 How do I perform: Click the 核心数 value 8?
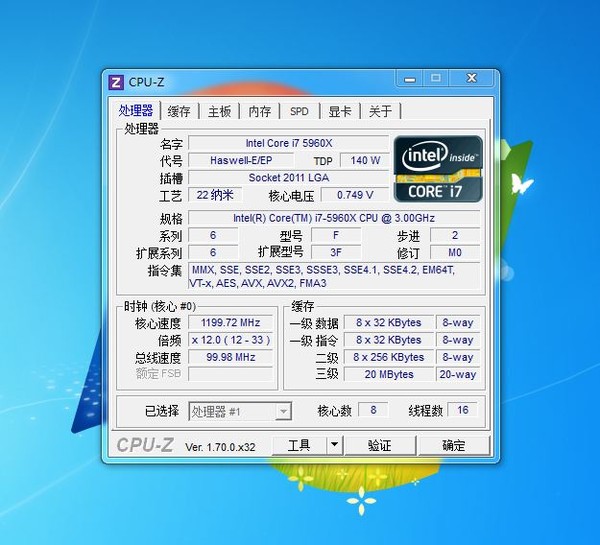point(373,410)
